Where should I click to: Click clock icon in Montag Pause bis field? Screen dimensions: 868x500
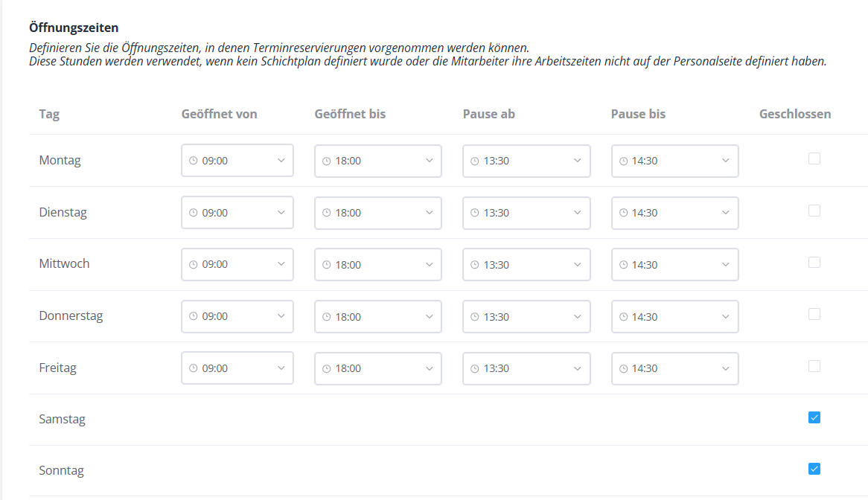point(623,161)
